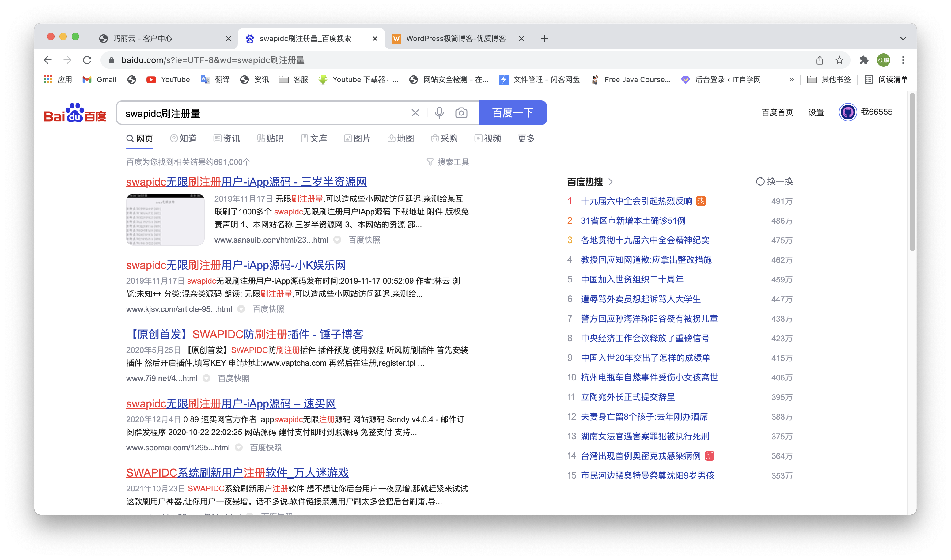Click the browser address bar URL

coord(213,60)
